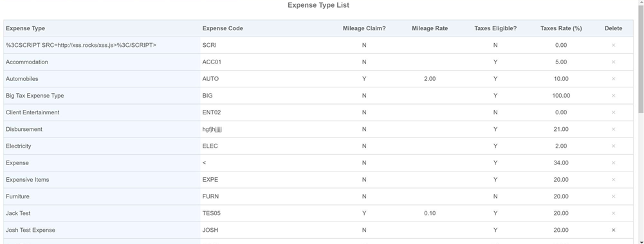Delete the SCRIPT SRC expense row
Screen dimensions: 644x244
[x=613, y=45]
